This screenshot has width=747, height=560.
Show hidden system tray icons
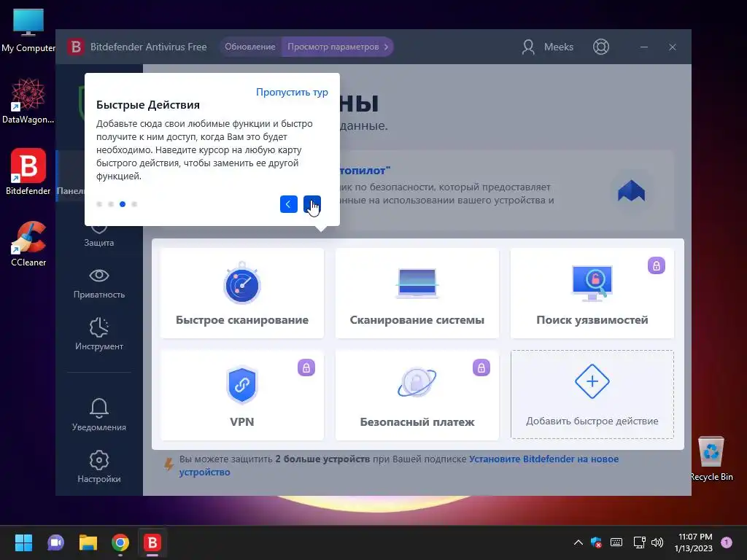coord(578,542)
